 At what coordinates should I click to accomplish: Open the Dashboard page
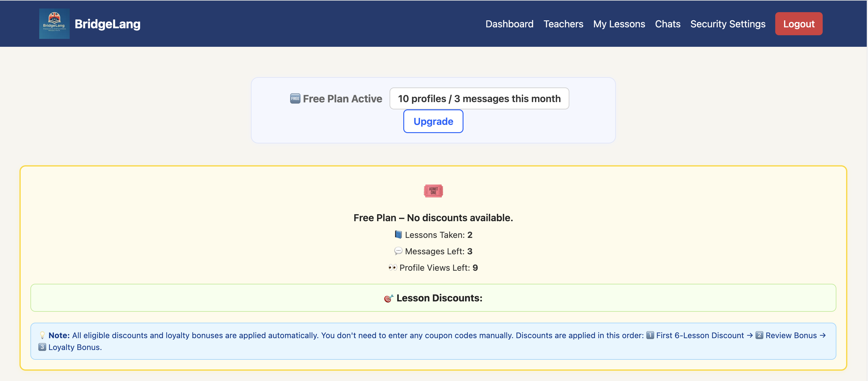pos(509,24)
